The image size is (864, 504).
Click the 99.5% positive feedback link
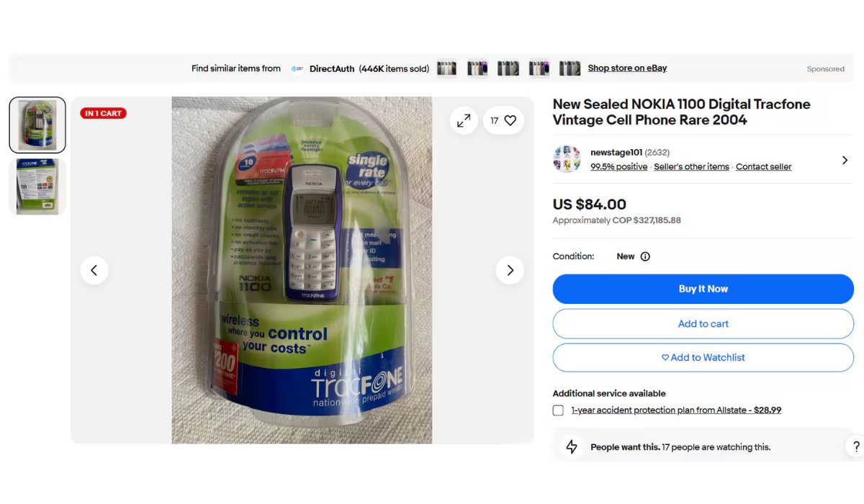pyautogui.click(x=618, y=166)
